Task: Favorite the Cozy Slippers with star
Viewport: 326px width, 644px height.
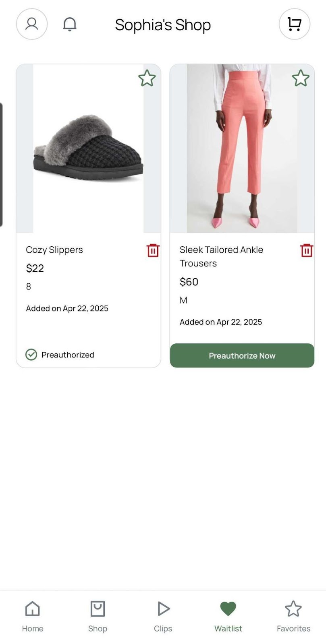Action: 147,78
